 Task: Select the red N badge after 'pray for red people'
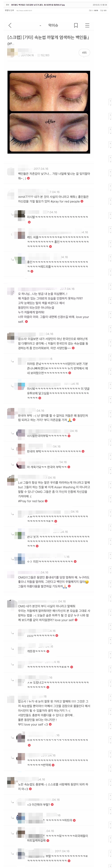[82, 202]
